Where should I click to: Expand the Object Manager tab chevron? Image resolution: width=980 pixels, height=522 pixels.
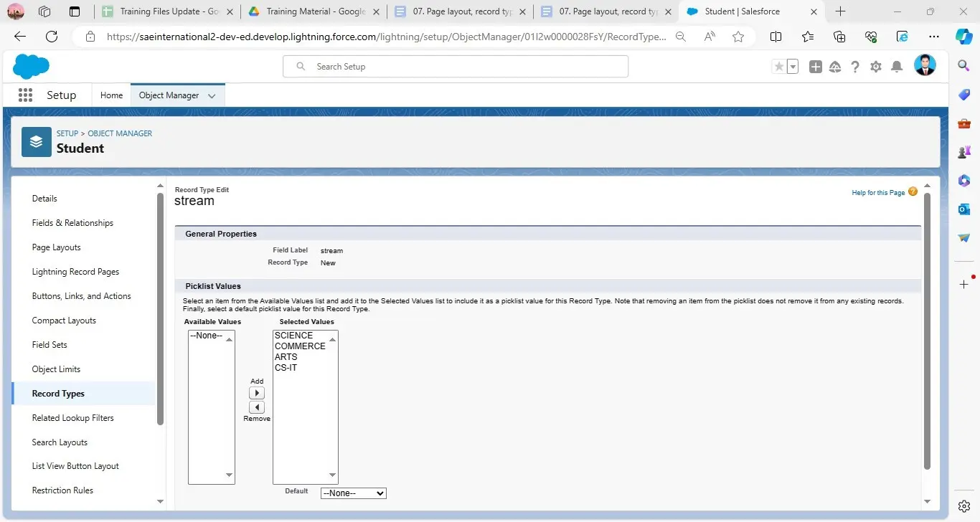coord(212,96)
